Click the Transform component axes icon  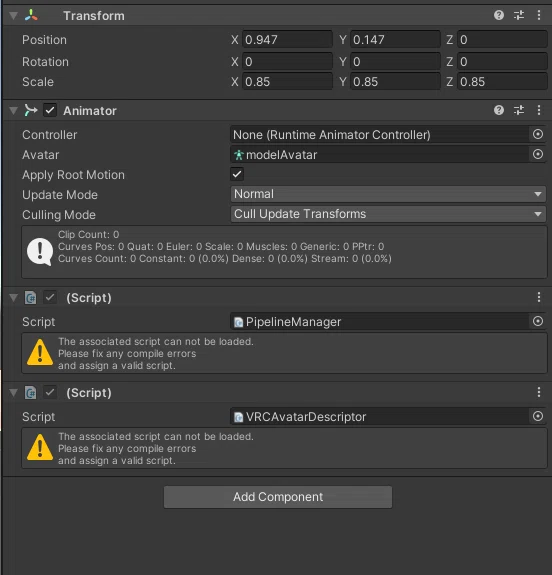pyautogui.click(x=31, y=15)
